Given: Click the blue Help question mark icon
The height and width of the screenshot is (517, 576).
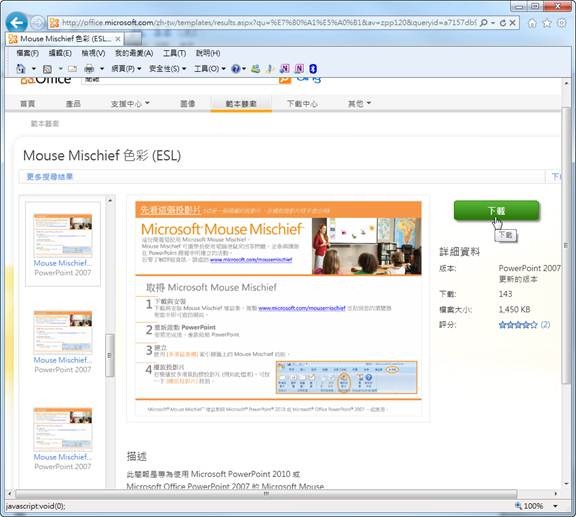Looking at the screenshot, I should click(235, 69).
